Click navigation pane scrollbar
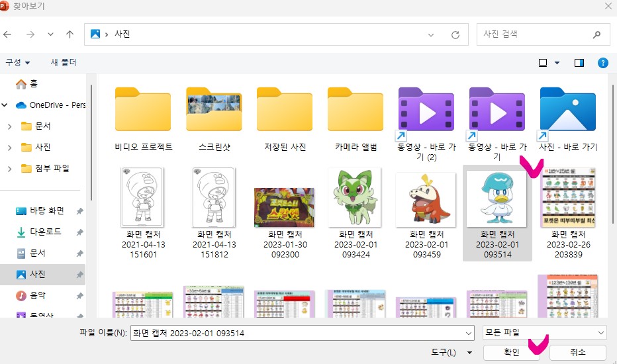 click(91, 142)
